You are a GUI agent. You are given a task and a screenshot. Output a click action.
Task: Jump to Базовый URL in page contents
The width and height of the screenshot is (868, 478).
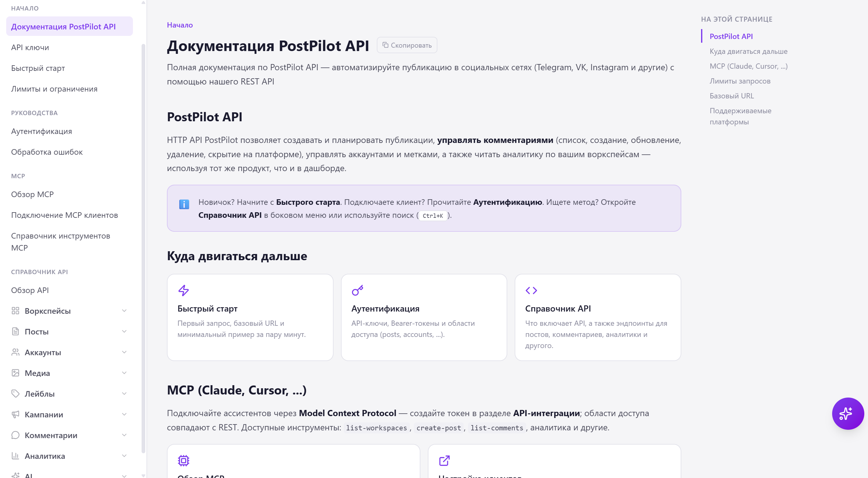pyautogui.click(x=732, y=96)
